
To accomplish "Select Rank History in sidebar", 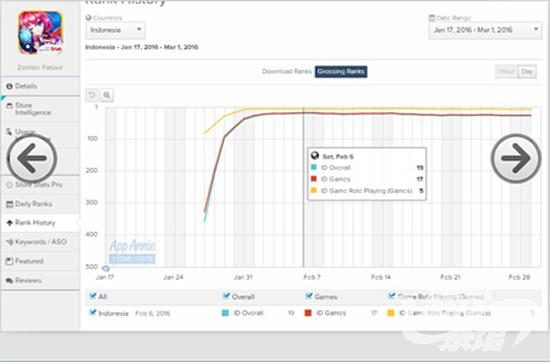I will (x=40, y=223).
